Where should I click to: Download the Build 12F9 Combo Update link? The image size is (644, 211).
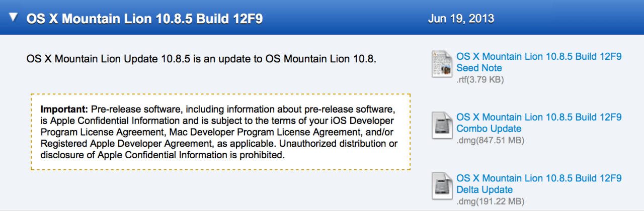click(x=539, y=123)
